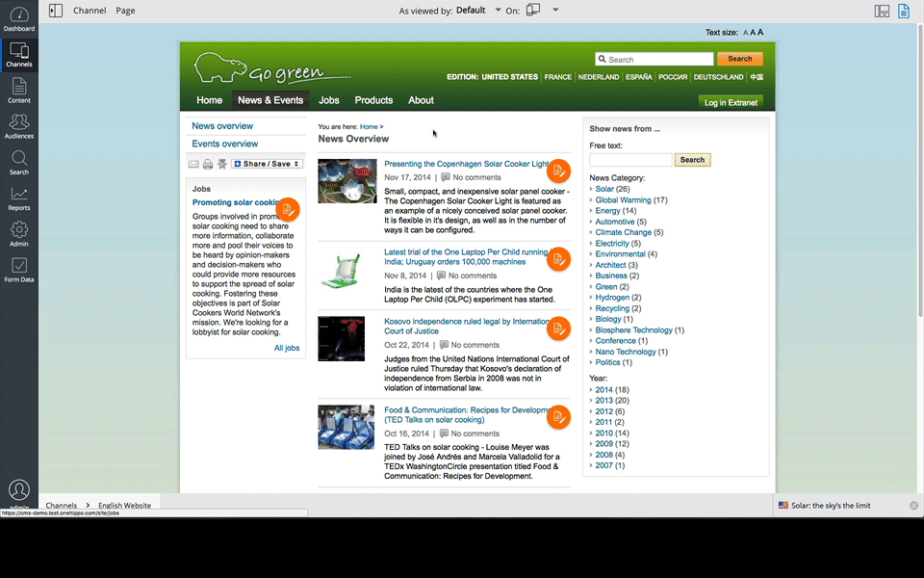This screenshot has width=924, height=578.
Task: Open the Share / Save dropdown
Action: point(268,164)
